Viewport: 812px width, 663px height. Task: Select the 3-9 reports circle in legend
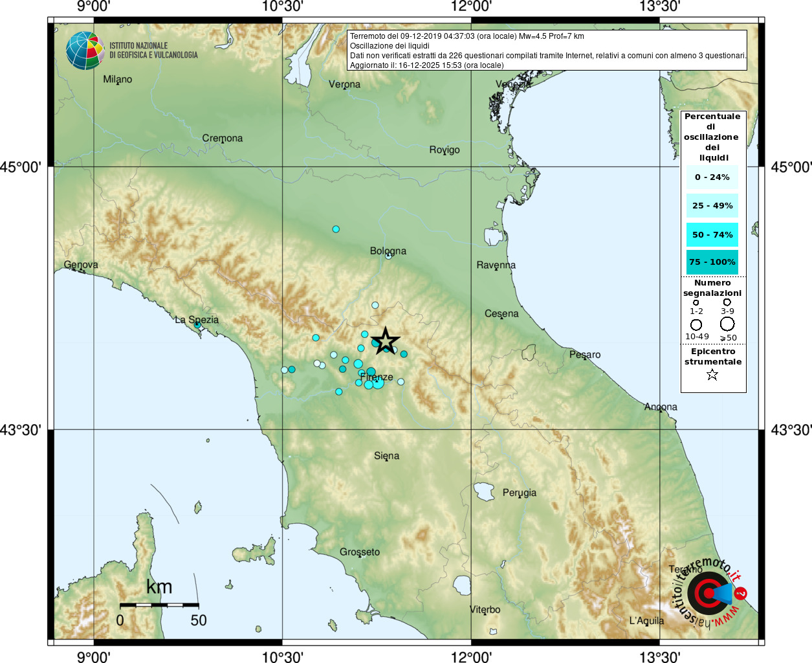(727, 302)
